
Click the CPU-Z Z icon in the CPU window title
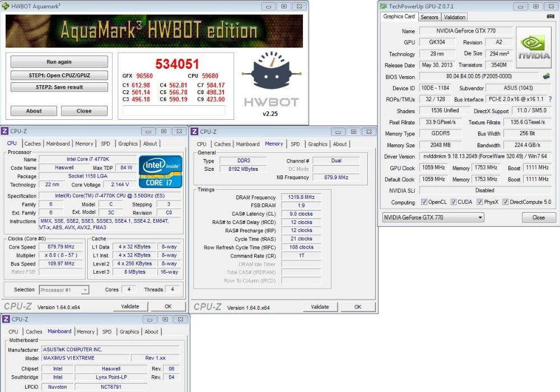click(x=4, y=131)
